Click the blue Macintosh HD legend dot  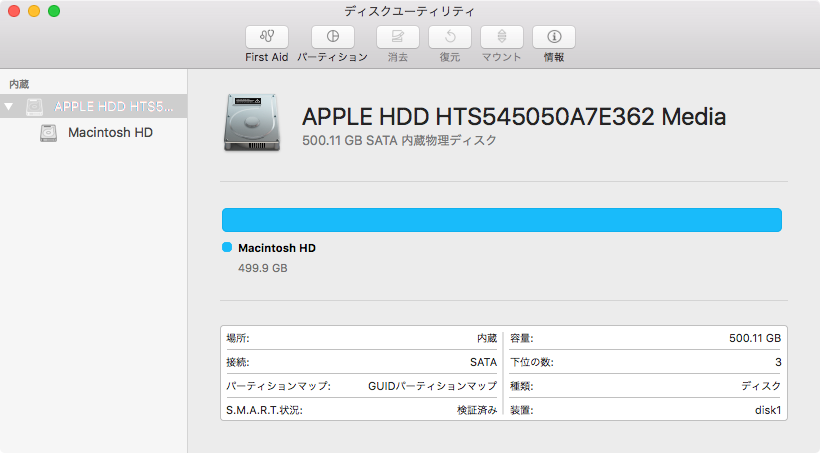[x=227, y=247]
